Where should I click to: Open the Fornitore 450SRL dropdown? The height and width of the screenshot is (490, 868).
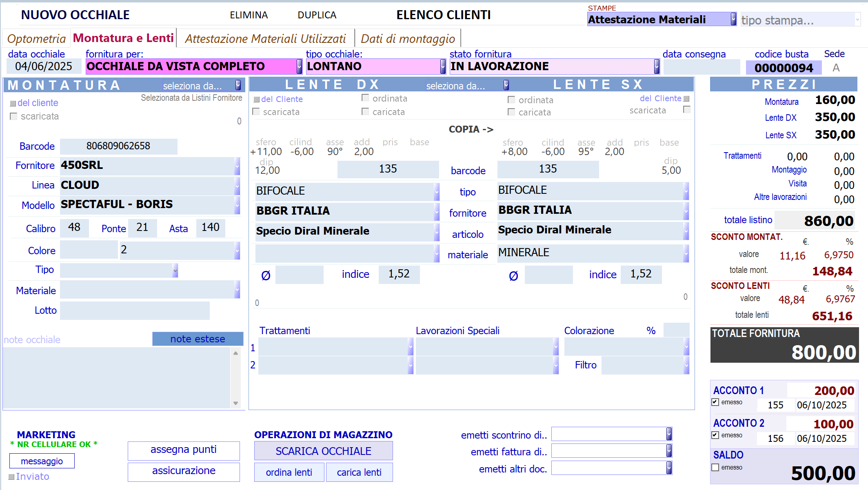coord(237,166)
